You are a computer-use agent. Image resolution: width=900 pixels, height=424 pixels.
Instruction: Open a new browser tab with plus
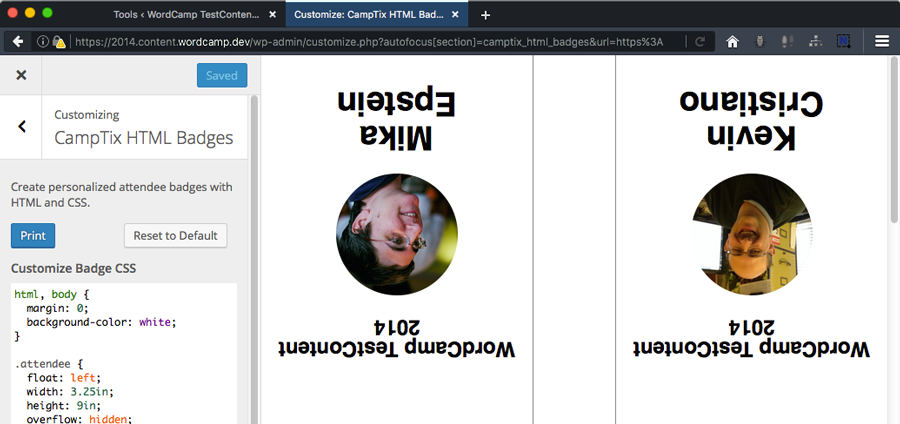point(485,15)
